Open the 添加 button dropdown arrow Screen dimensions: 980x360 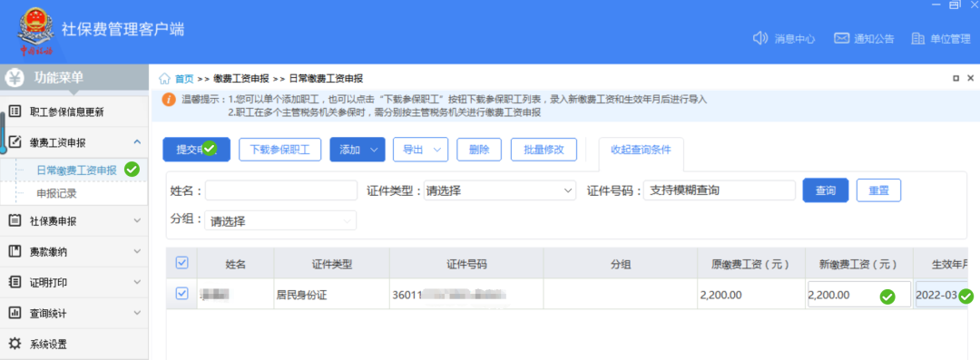[x=375, y=150]
